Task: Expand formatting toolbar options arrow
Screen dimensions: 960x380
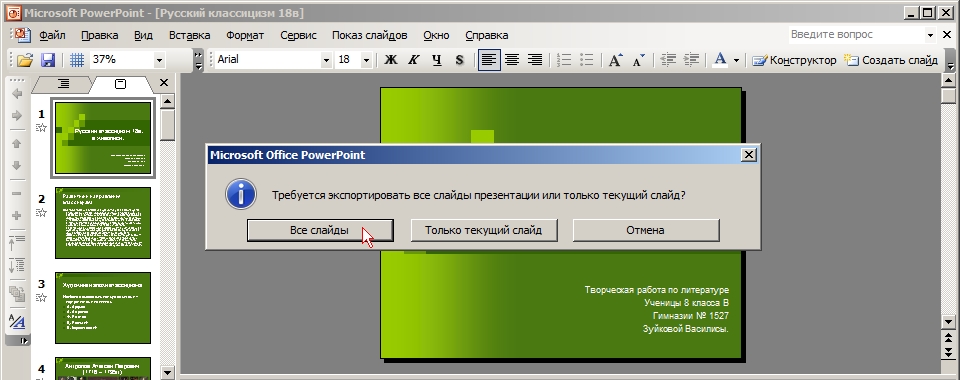Action: click(950, 61)
